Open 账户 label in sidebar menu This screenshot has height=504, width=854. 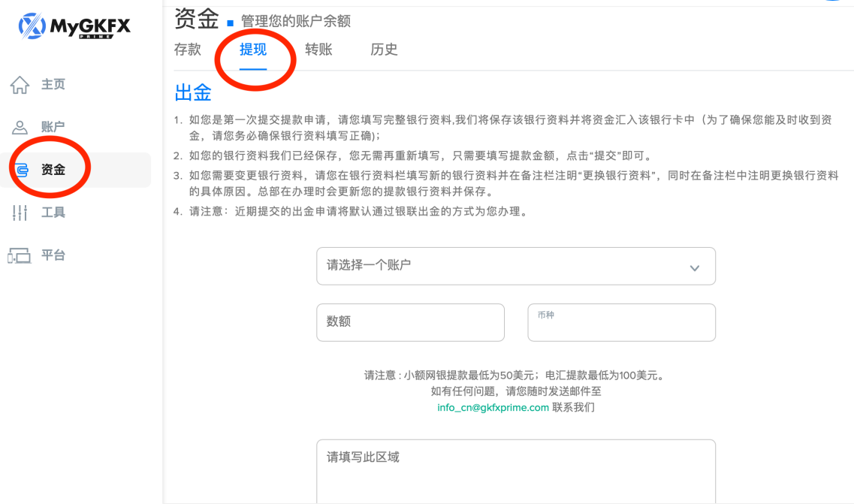[x=53, y=128]
